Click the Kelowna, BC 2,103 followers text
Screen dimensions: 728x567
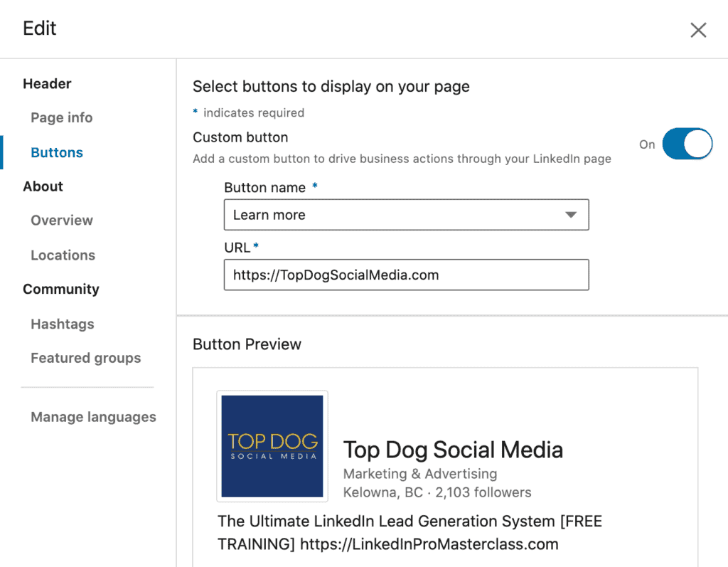pos(437,492)
